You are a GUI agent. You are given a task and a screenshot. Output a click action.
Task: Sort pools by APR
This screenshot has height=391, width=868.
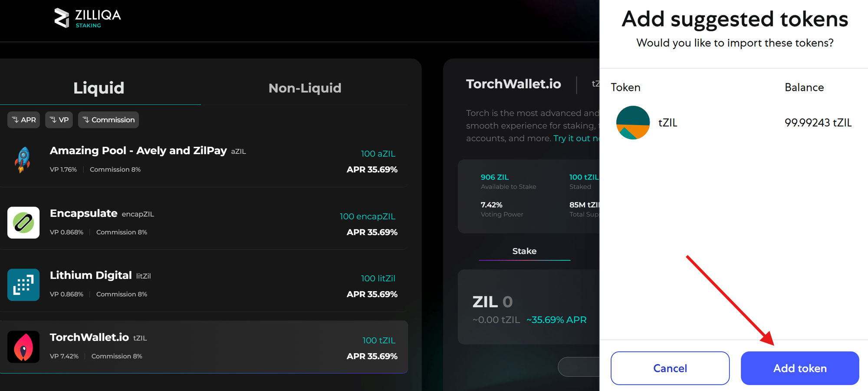coord(24,120)
